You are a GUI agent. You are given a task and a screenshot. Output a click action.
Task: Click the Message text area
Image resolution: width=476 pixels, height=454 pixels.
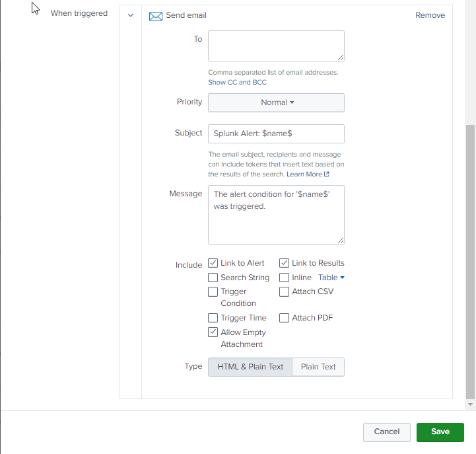click(276, 215)
